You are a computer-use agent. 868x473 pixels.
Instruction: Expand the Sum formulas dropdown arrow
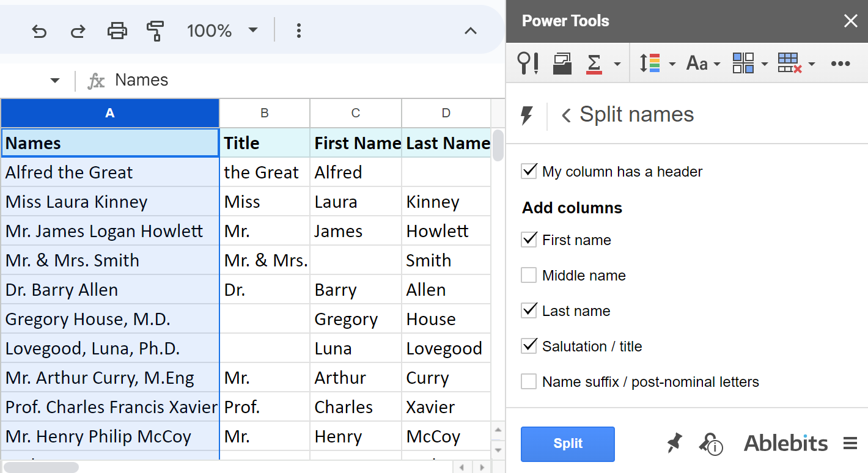[617, 63]
